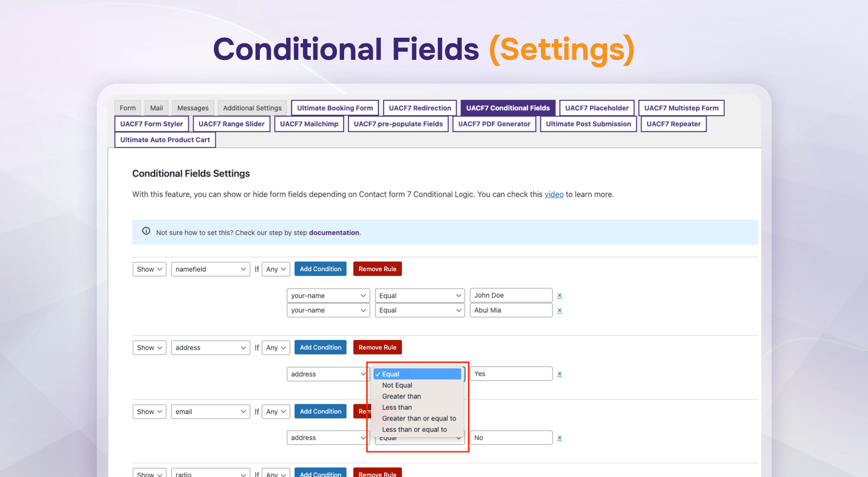Screen dimensions: 868x477
Task: Click the No value field
Action: pyautogui.click(x=511, y=438)
